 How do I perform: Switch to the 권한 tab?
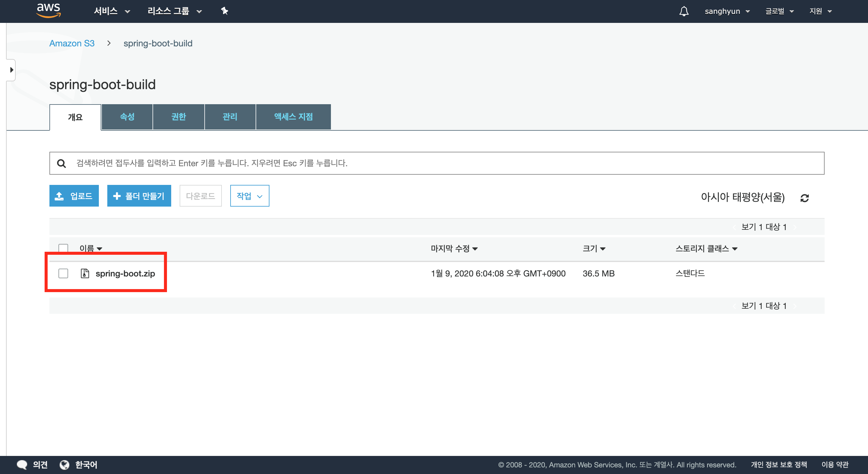[179, 117]
